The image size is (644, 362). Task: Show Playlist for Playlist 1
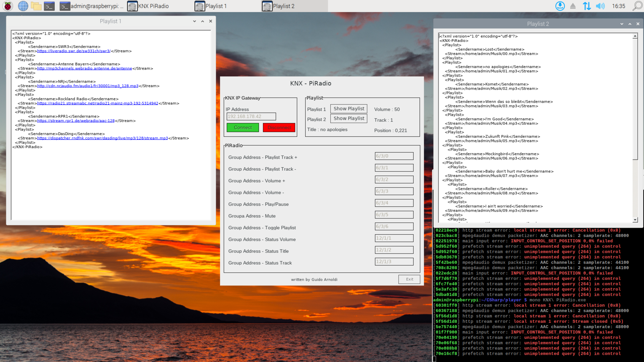(x=349, y=109)
